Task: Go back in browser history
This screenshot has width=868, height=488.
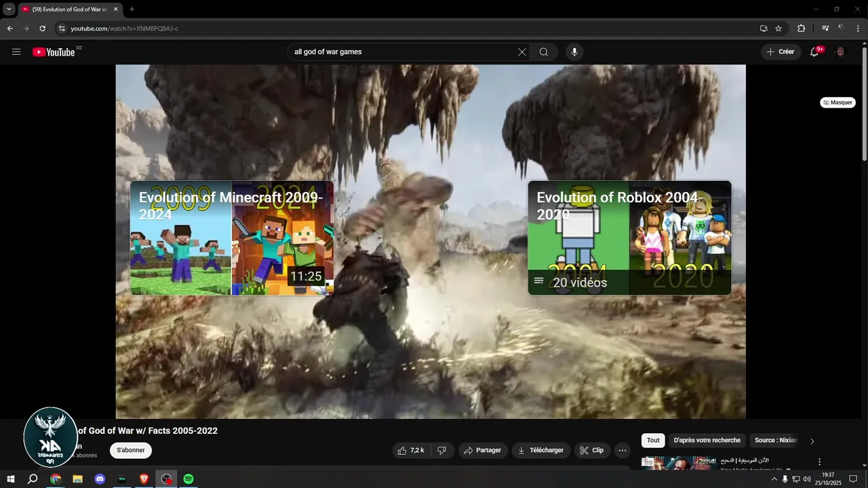Action: point(9,28)
